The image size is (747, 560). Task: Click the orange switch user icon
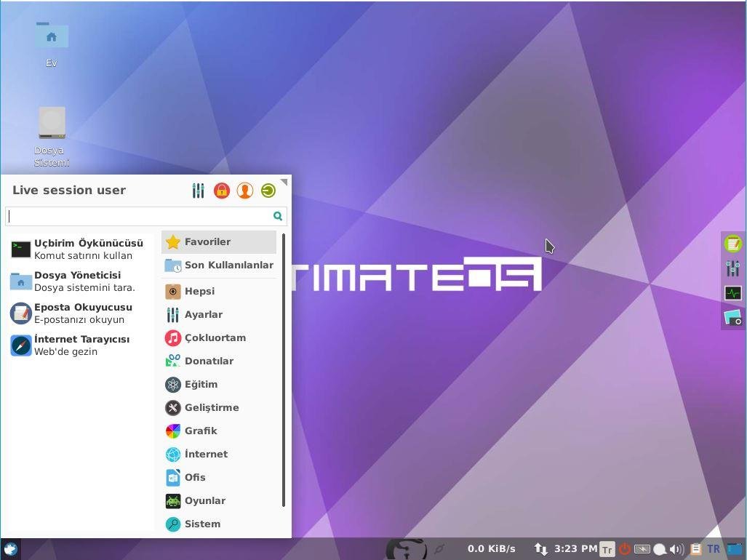[245, 191]
